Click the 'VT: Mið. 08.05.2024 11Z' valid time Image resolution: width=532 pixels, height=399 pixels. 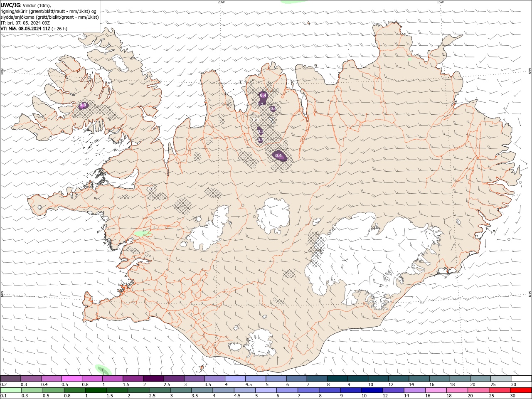click(25, 29)
